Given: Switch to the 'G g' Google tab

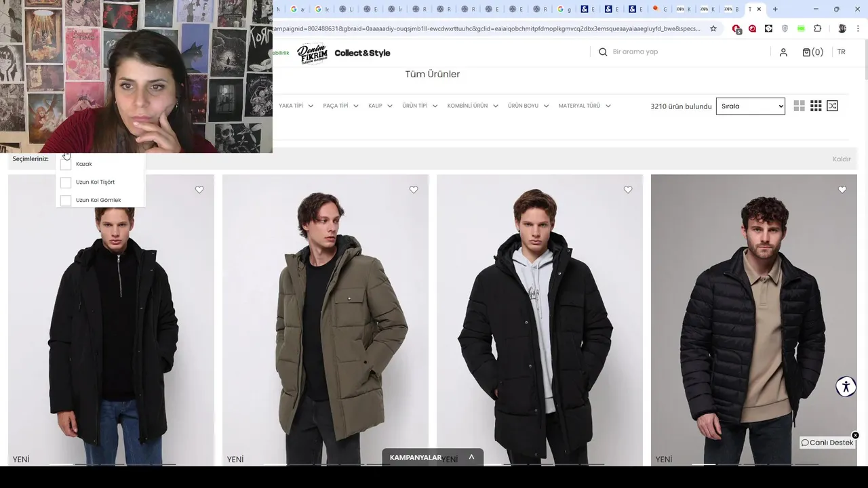Looking at the screenshot, I should click(565, 9).
